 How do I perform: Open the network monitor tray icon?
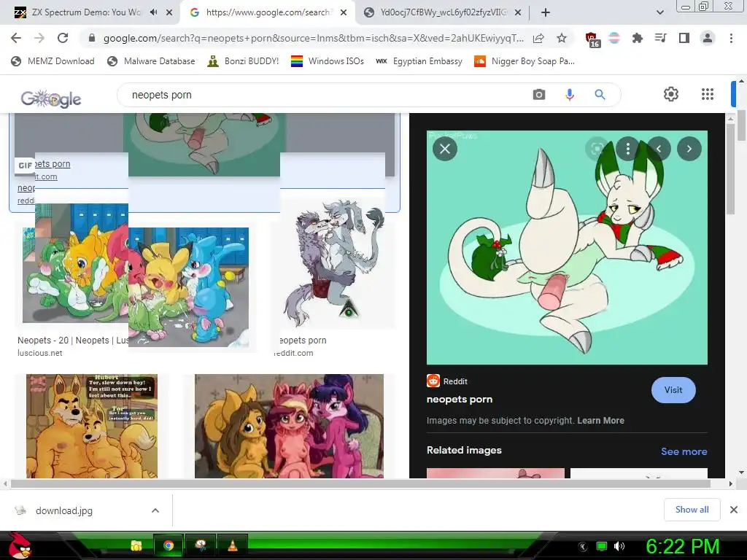[602, 546]
